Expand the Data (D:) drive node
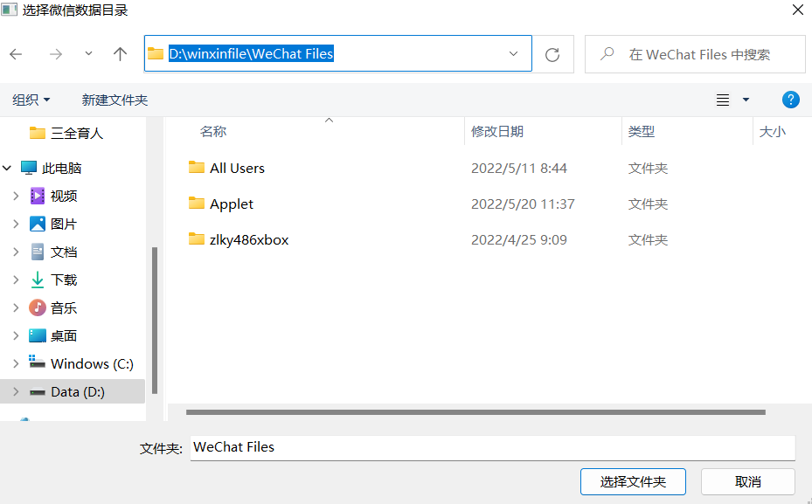The image size is (812, 504). click(16, 391)
